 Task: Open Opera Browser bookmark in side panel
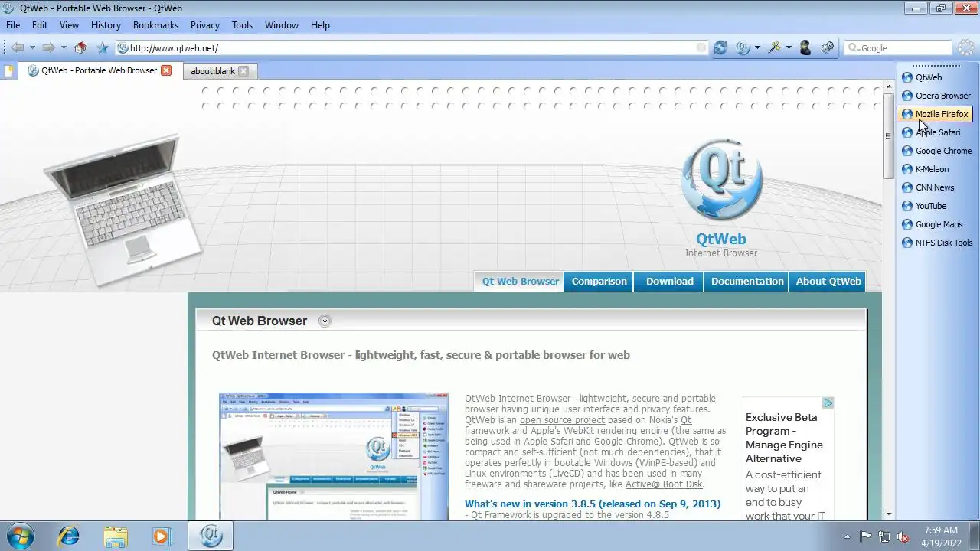tap(936, 96)
